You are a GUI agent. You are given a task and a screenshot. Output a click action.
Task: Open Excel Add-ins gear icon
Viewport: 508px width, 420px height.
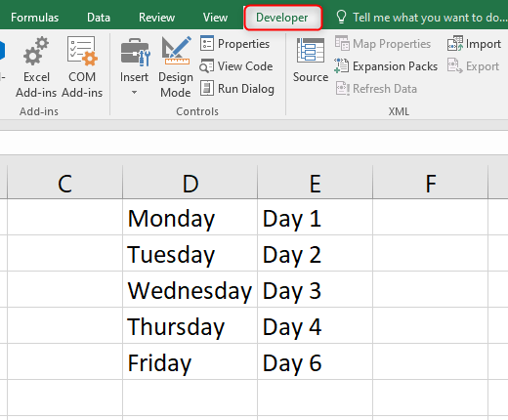pos(36,51)
